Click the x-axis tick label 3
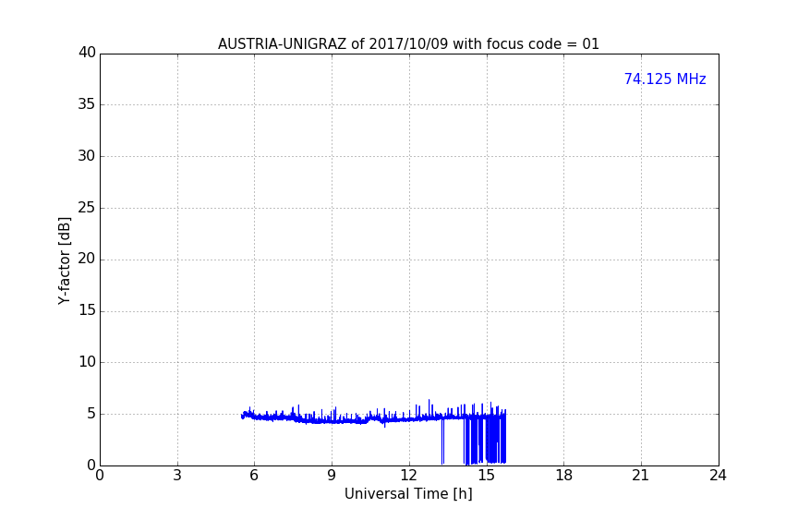The width and height of the screenshot is (798, 532). 177,476
